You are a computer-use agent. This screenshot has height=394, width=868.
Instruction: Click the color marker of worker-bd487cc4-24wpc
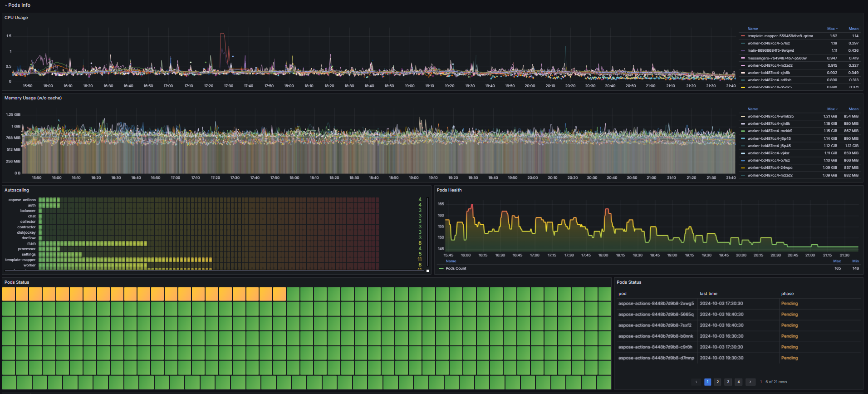(x=743, y=167)
